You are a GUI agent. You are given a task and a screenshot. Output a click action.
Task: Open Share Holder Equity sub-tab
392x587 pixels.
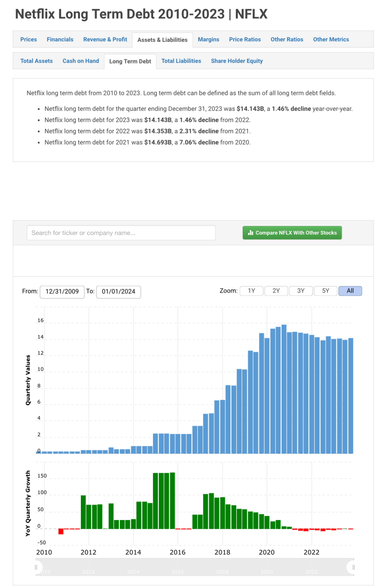point(237,61)
